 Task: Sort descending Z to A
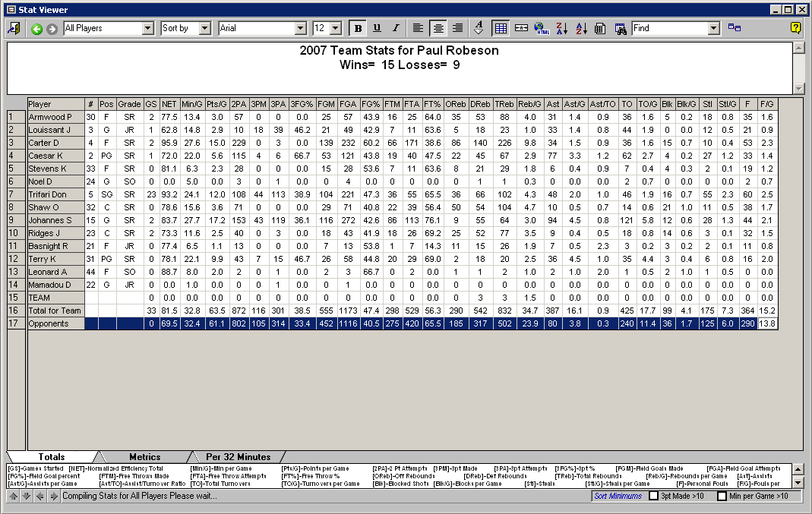click(561, 28)
